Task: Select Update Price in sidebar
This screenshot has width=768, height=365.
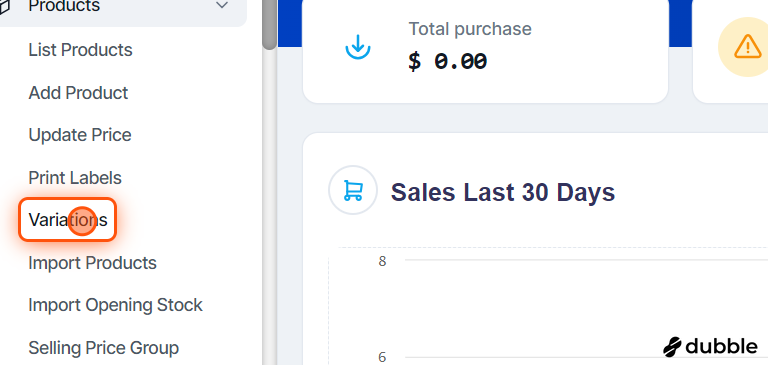Action: point(80,135)
